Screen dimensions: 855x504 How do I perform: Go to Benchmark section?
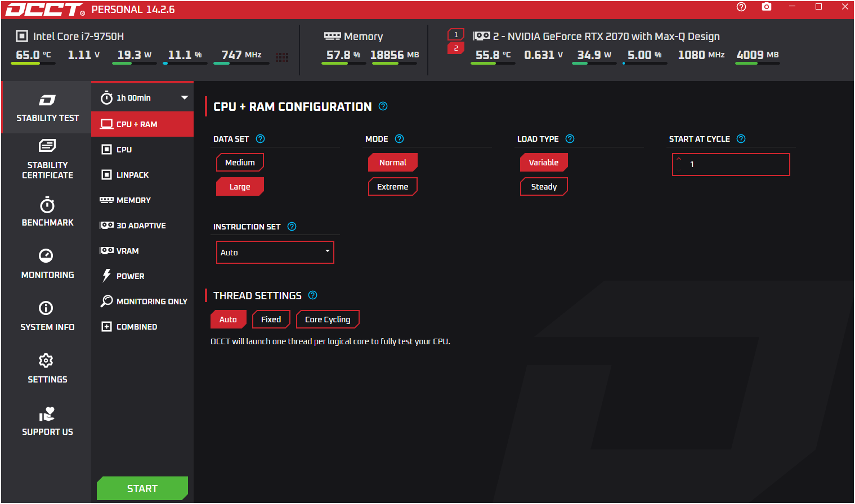click(x=47, y=212)
